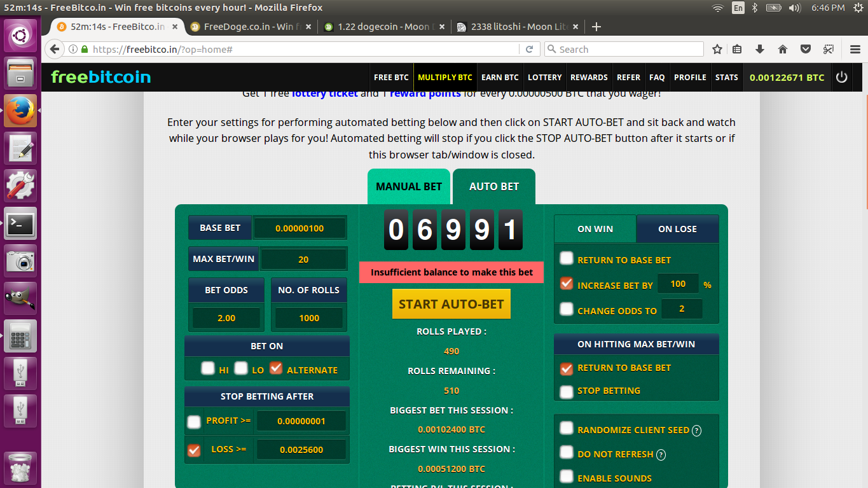Viewport: 868px width, 488px height.
Task: Click the power logout icon beside balance
Action: 841,77
